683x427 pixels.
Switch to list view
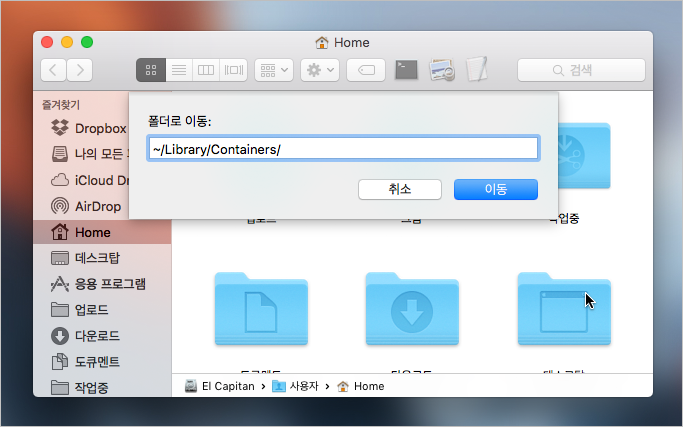pos(179,70)
